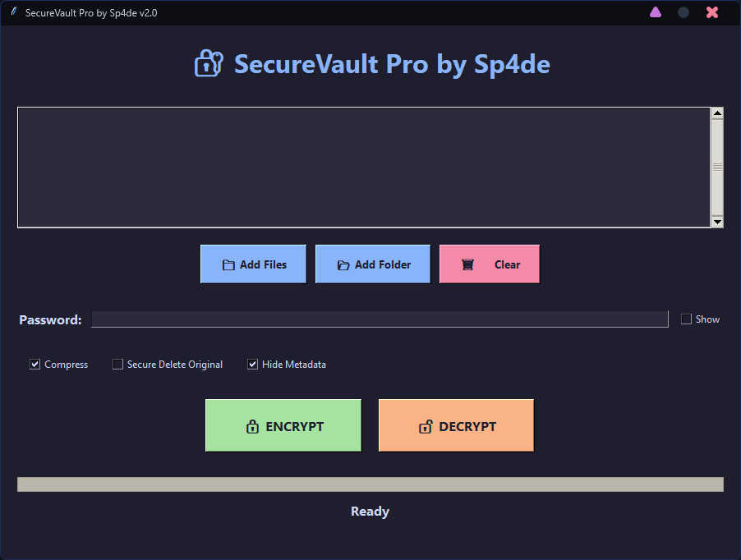741x560 pixels.
Task: Click the file list scroll-up arrow
Action: (717, 112)
